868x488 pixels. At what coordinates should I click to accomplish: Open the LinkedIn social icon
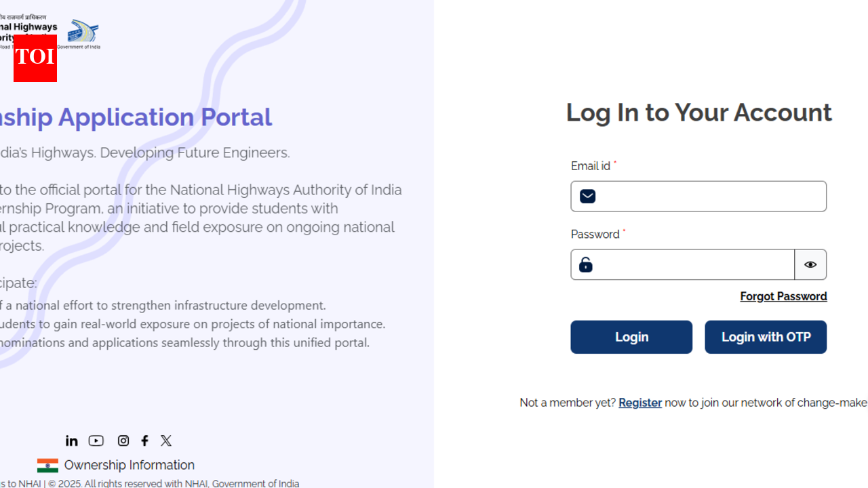(72, 441)
